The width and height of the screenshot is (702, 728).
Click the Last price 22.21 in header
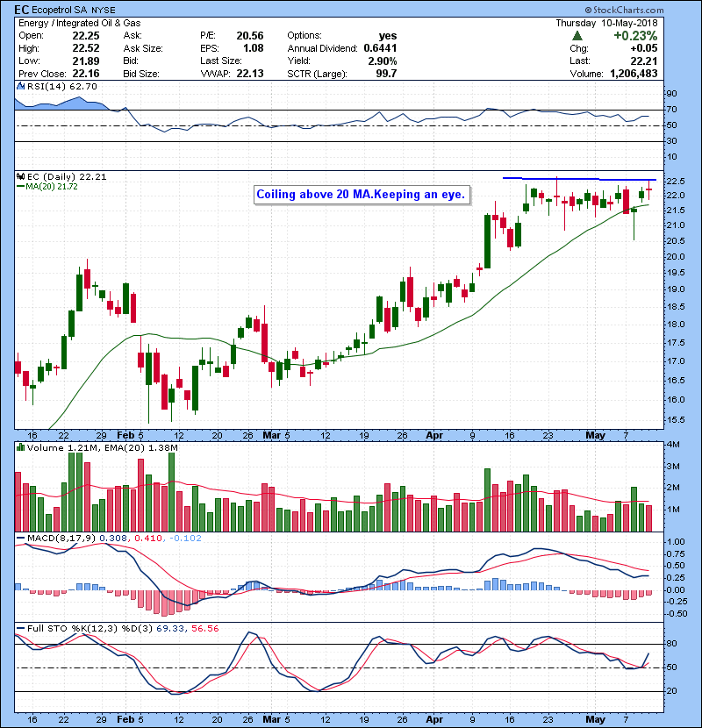[x=644, y=61]
